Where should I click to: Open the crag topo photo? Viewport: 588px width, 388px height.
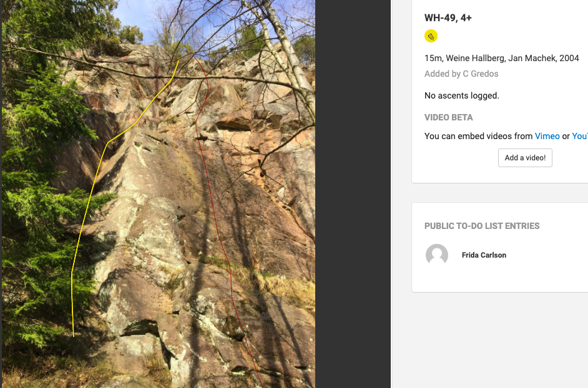159,194
